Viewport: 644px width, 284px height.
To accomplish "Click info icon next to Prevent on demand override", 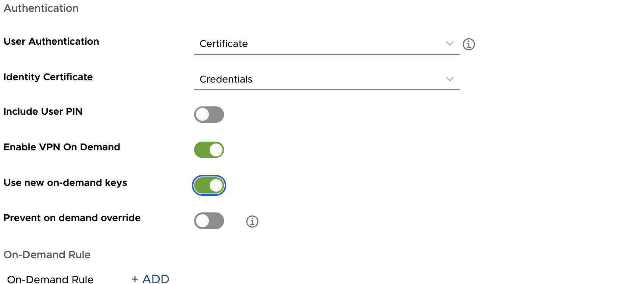I will click(x=252, y=222).
